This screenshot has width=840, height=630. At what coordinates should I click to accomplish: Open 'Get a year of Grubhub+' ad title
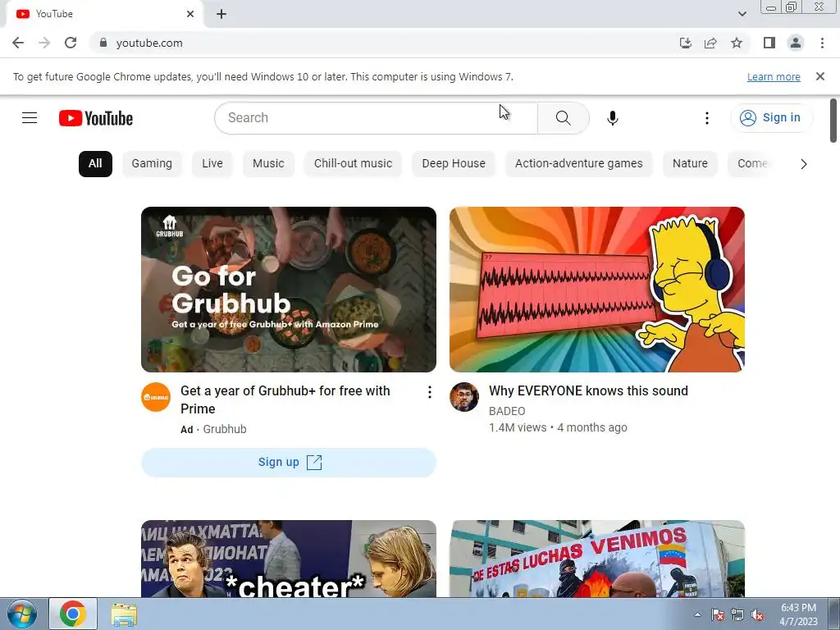pos(285,399)
